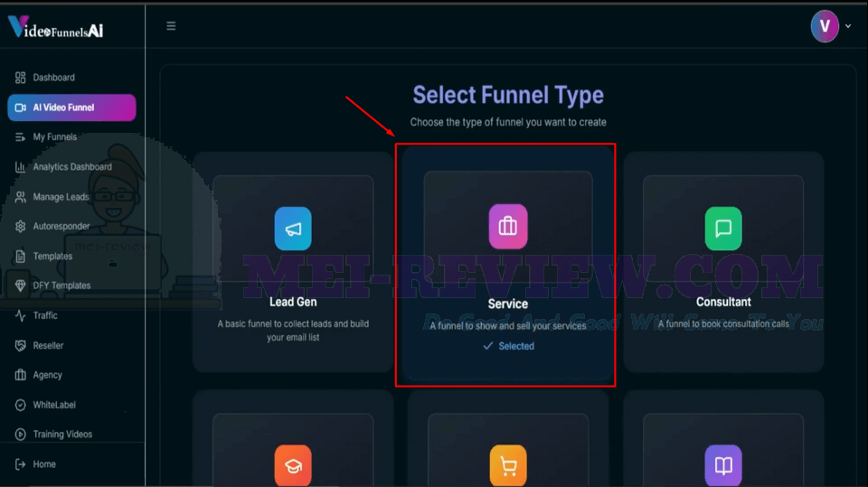The height and width of the screenshot is (487, 868).
Task: Click 'A basic funnel to collect leads' description
Action: coord(293,331)
